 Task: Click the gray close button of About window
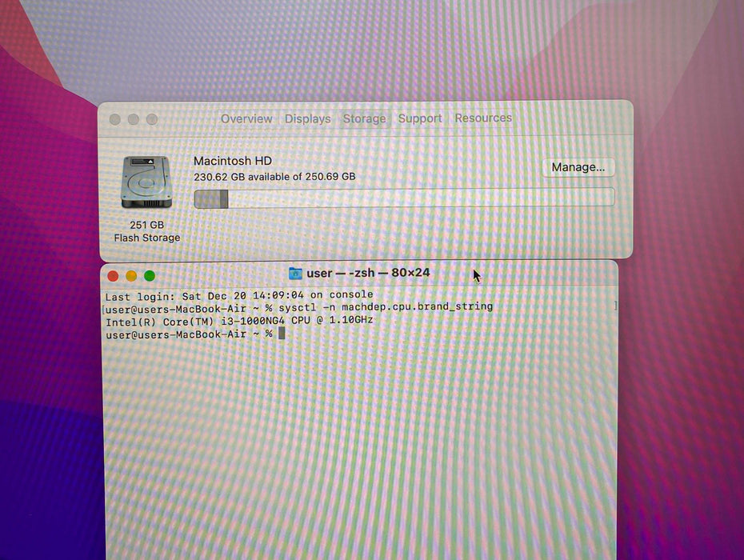[115, 119]
